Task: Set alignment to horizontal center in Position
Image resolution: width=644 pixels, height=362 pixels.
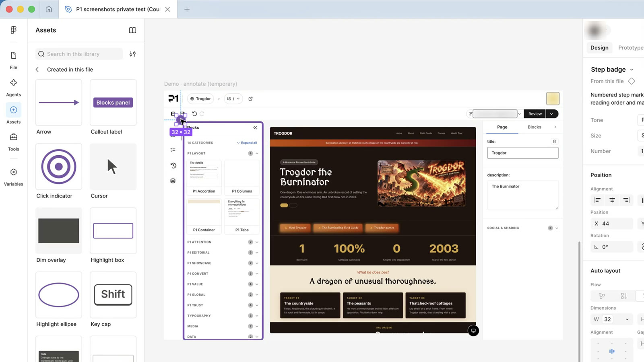Action: pos(612,200)
